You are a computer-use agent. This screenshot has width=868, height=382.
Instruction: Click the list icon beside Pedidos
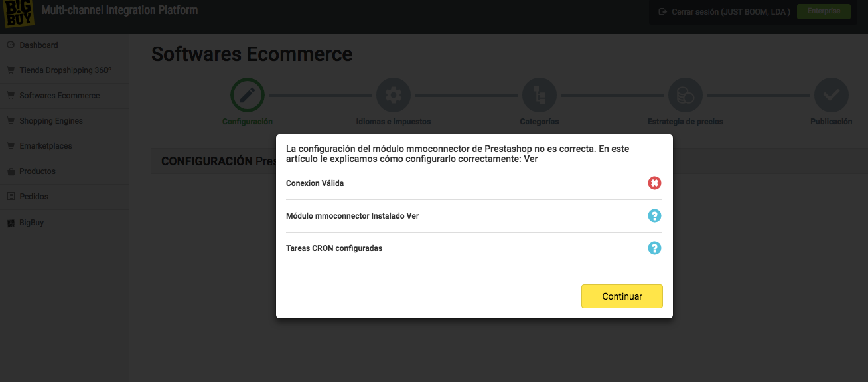point(11,197)
